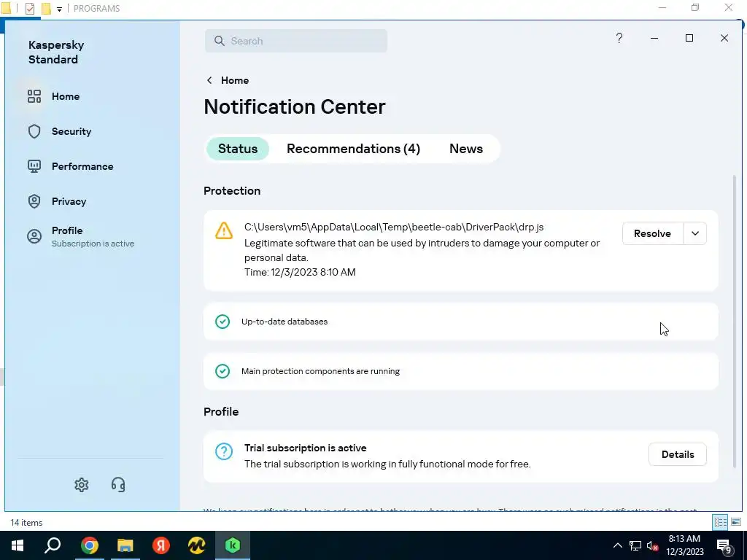
Task: Switch to Recommendations (4) tab
Action: point(354,149)
